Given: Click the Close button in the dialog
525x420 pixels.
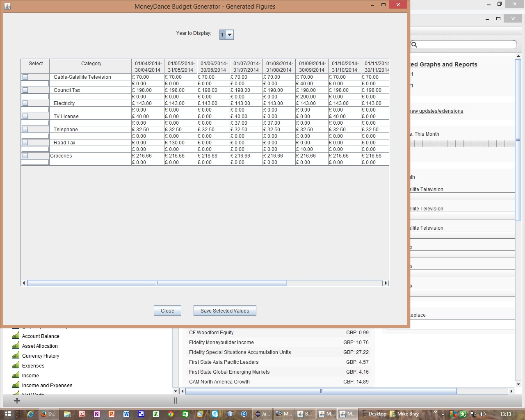Looking at the screenshot, I should (167, 311).
